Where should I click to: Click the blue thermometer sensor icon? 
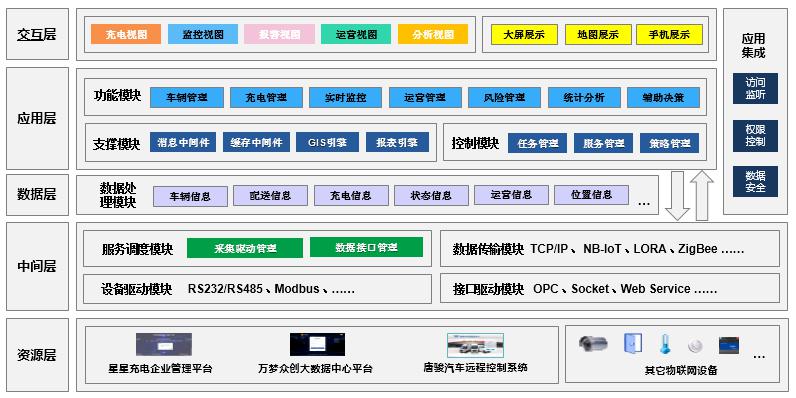click(x=664, y=344)
